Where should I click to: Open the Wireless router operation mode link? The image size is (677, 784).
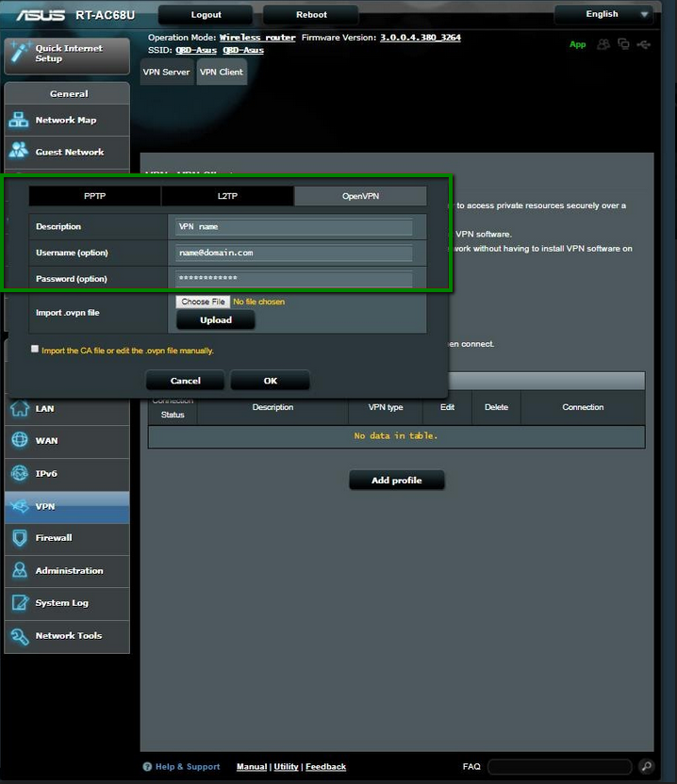pos(257,38)
